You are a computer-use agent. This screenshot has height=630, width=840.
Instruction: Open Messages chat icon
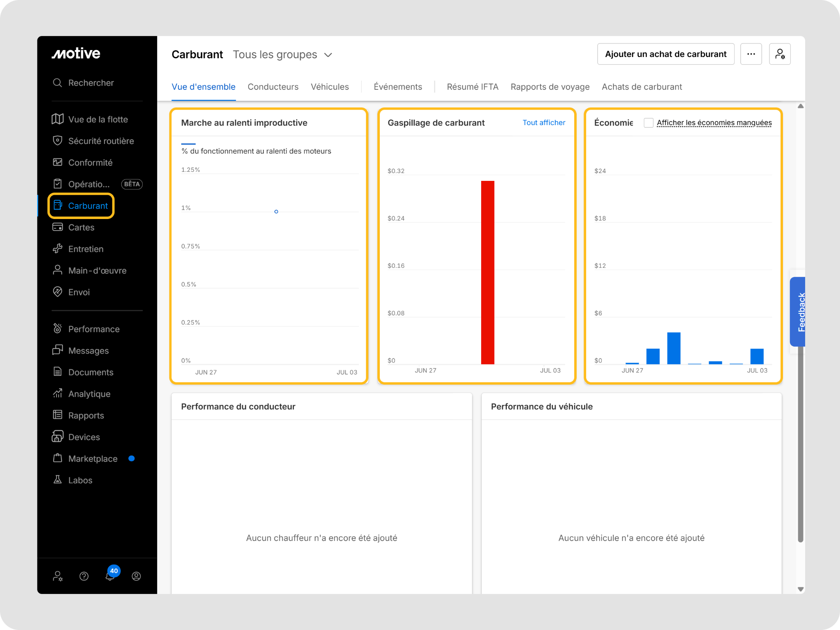(x=57, y=350)
